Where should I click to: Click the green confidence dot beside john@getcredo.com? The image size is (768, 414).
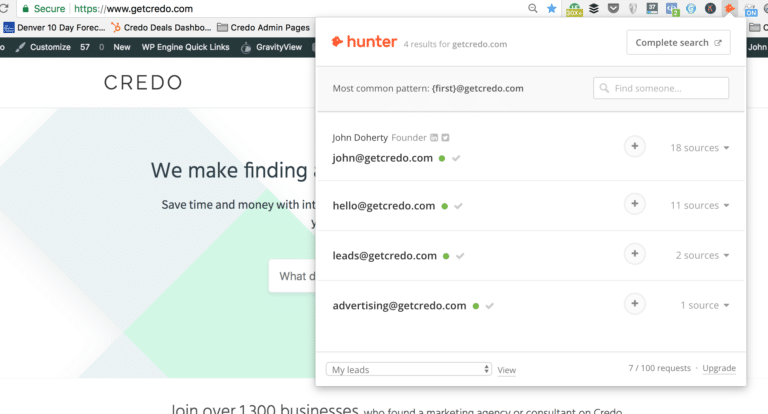click(x=442, y=158)
